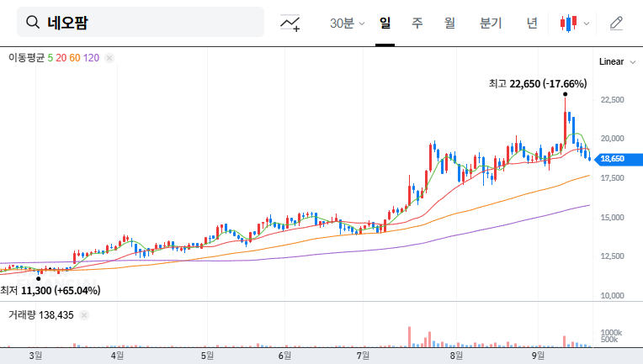Click the candlestick chart type icon
The width and height of the screenshot is (643, 364).
tap(570, 24)
